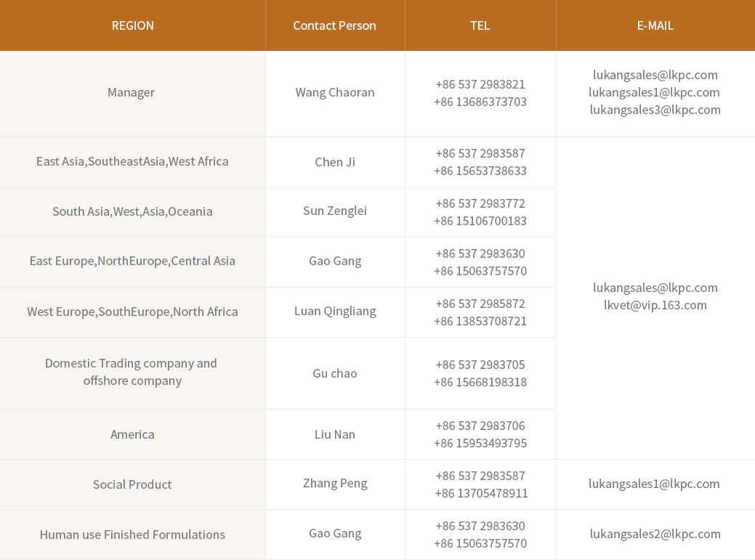Select contact name Wang Chaoran
The image size is (755, 560).
(335, 92)
